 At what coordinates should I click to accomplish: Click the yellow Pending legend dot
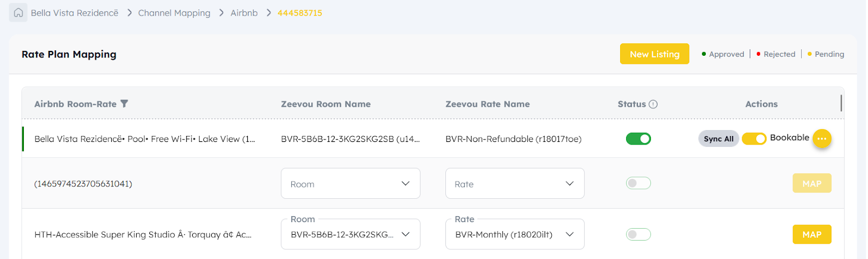(x=809, y=54)
